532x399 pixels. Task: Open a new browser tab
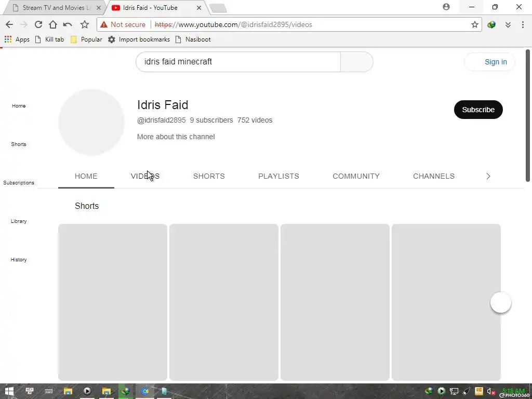[218, 8]
